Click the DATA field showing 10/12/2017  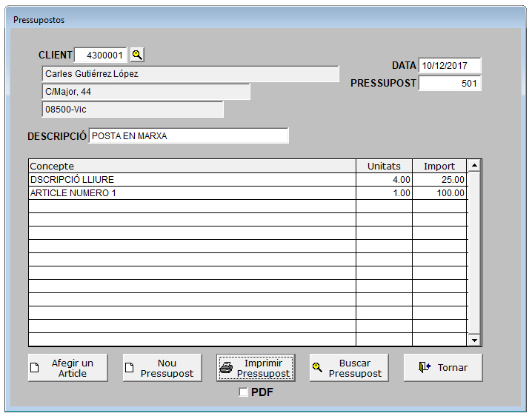point(449,65)
